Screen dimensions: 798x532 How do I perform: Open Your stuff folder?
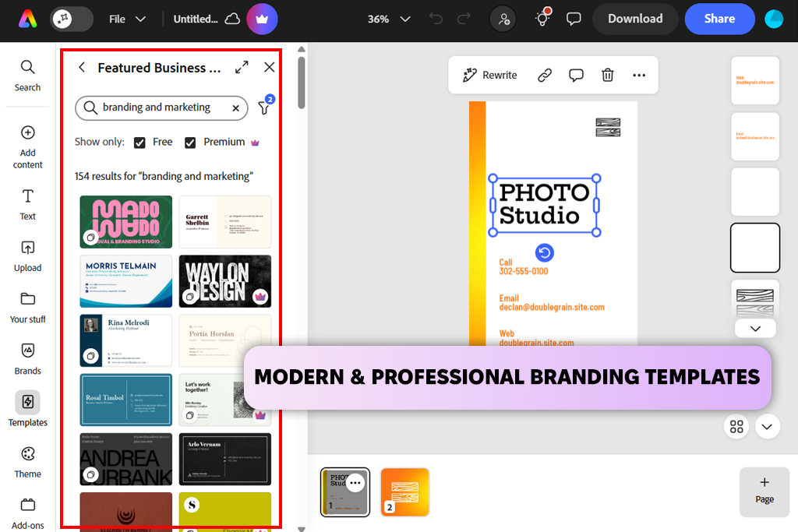tap(27, 308)
